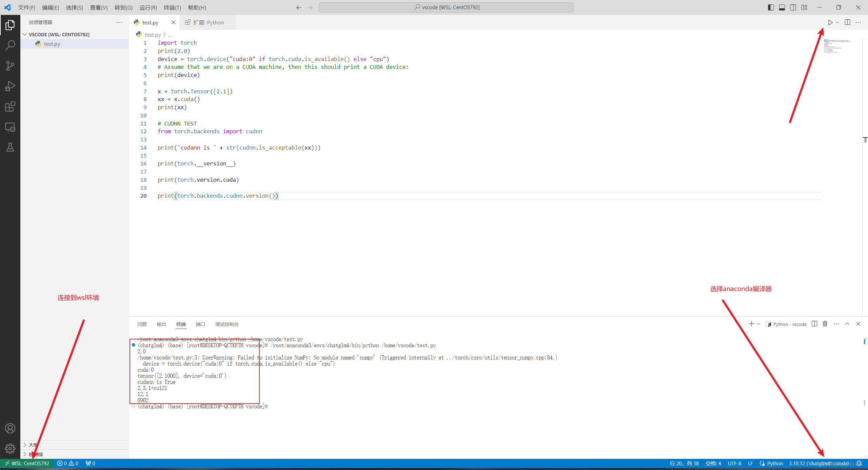This screenshot has width=868, height=470.
Task: Go back using the navigation arrow
Action: pyautogui.click(x=299, y=7)
